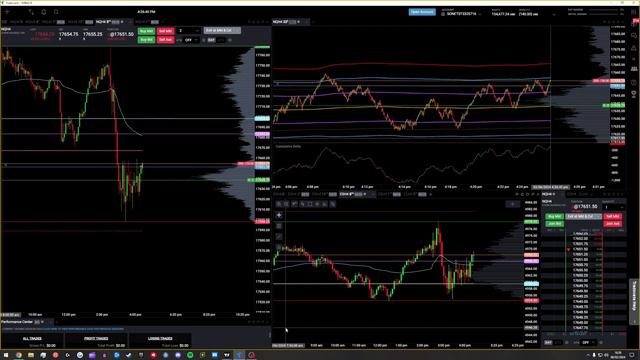
Task: Click Exit at Mkt & Cxl in DOM panel
Action: tap(583, 216)
